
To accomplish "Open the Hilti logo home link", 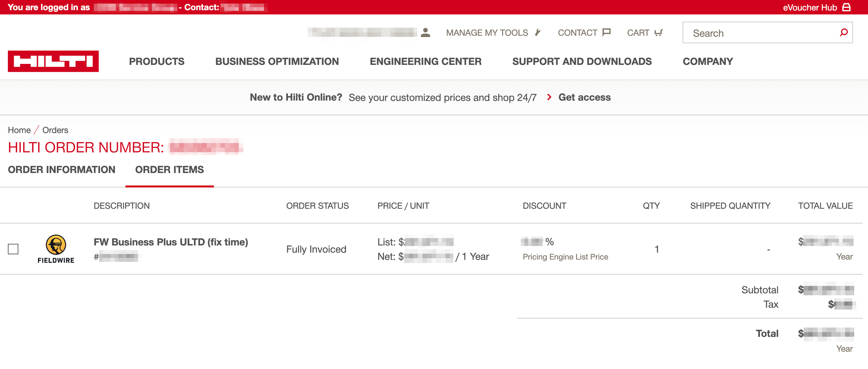I will 53,61.
